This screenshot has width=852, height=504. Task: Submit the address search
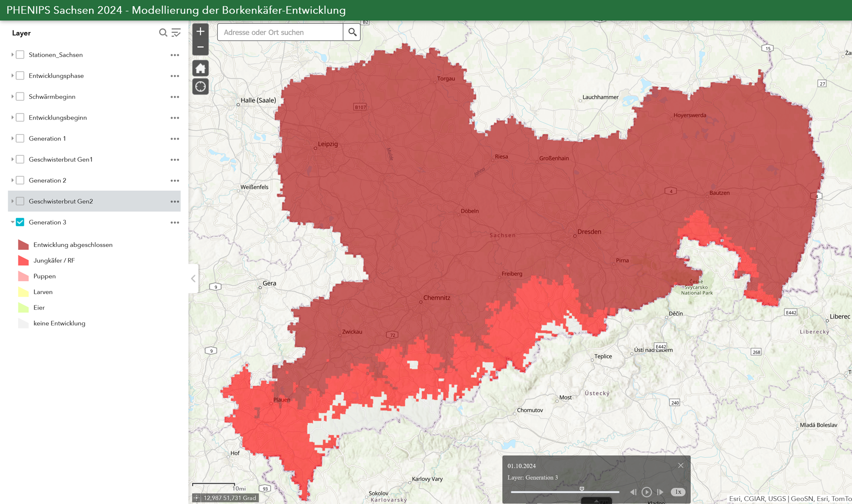pyautogui.click(x=352, y=32)
